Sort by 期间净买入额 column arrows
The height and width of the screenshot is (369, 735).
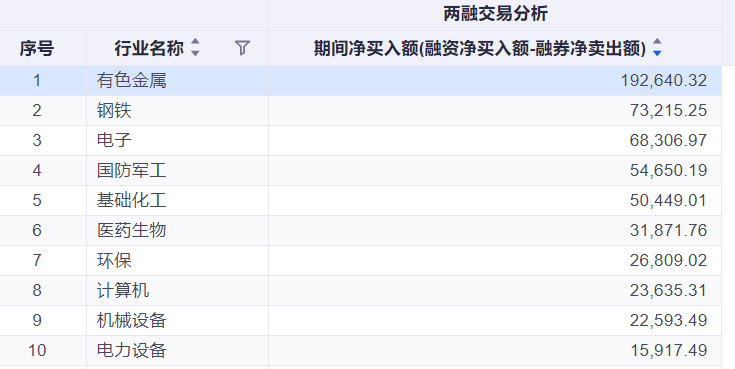point(657,48)
